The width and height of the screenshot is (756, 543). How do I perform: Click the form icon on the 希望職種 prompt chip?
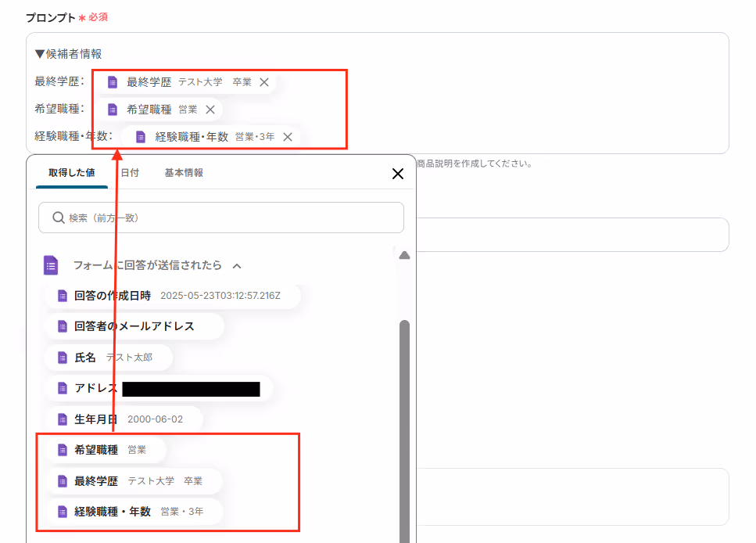[113, 110]
